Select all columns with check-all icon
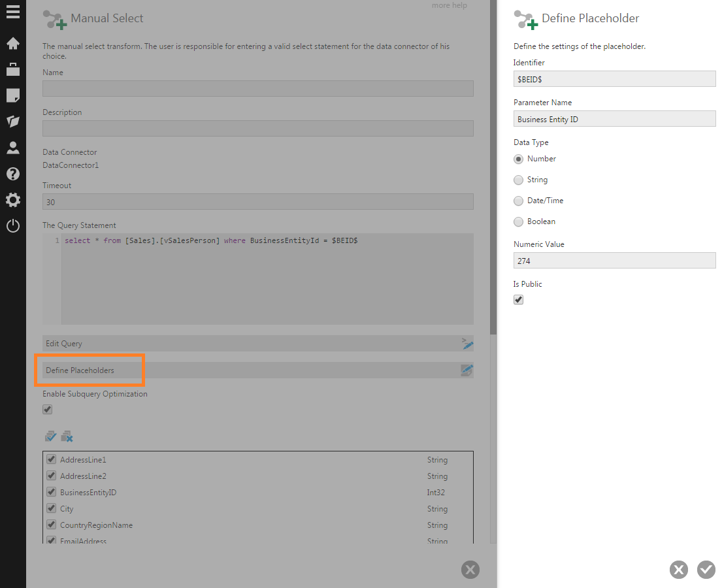This screenshot has width=722, height=588. (50, 435)
